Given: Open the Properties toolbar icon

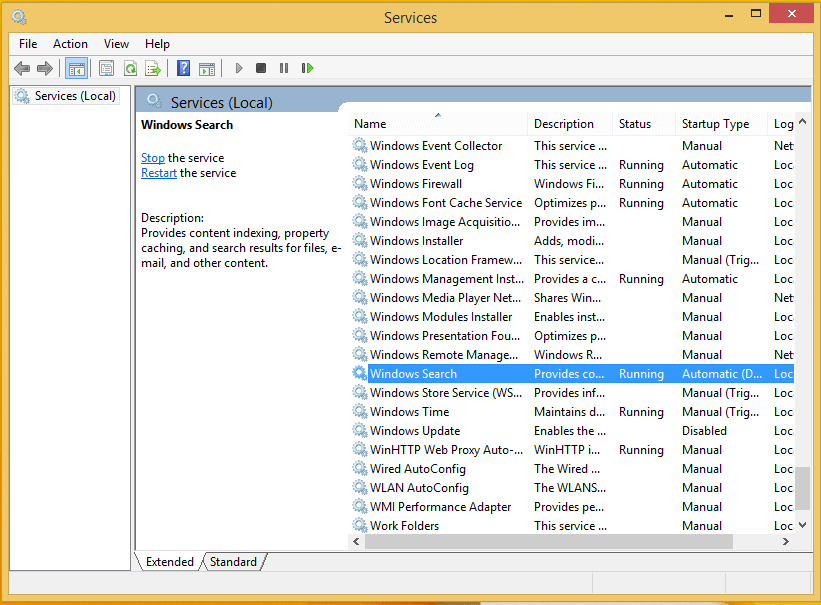Looking at the screenshot, I should pos(106,68).
